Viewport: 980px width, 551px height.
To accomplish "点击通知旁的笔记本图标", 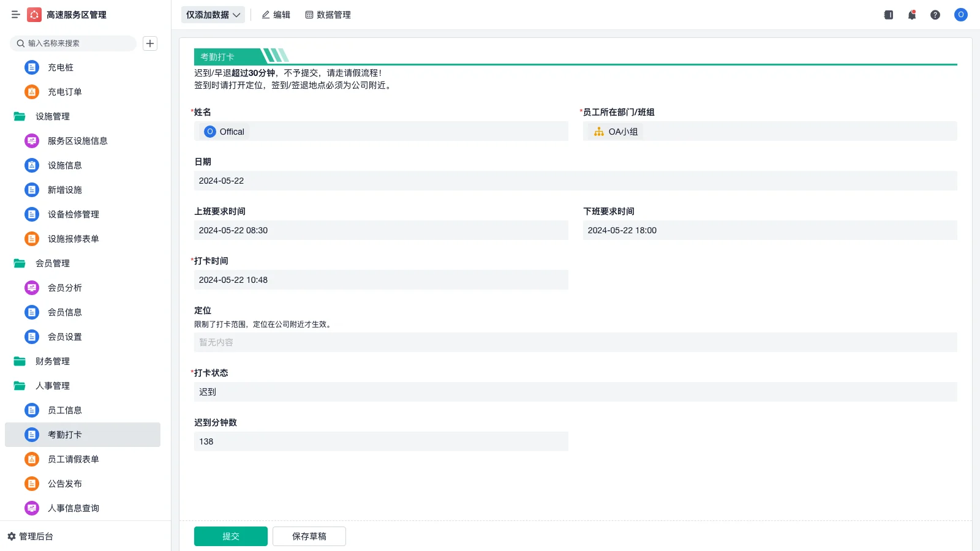I will (888, 15).
